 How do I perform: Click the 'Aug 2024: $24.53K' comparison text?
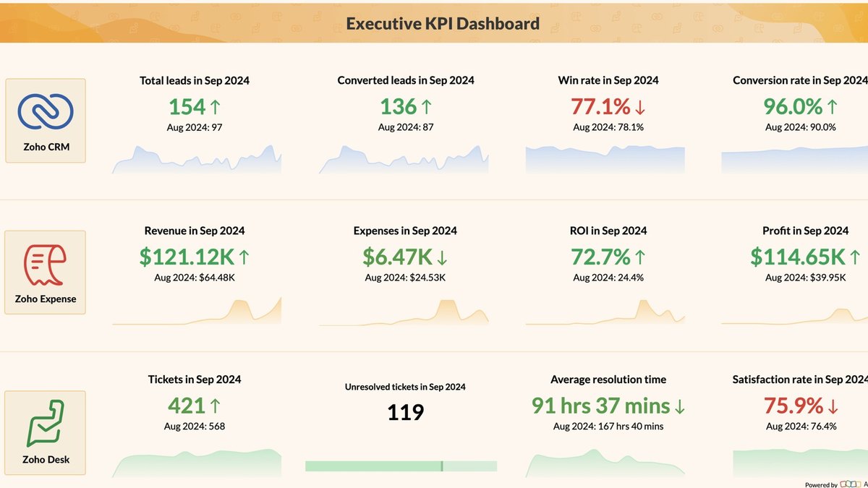[x=405, y=277]
